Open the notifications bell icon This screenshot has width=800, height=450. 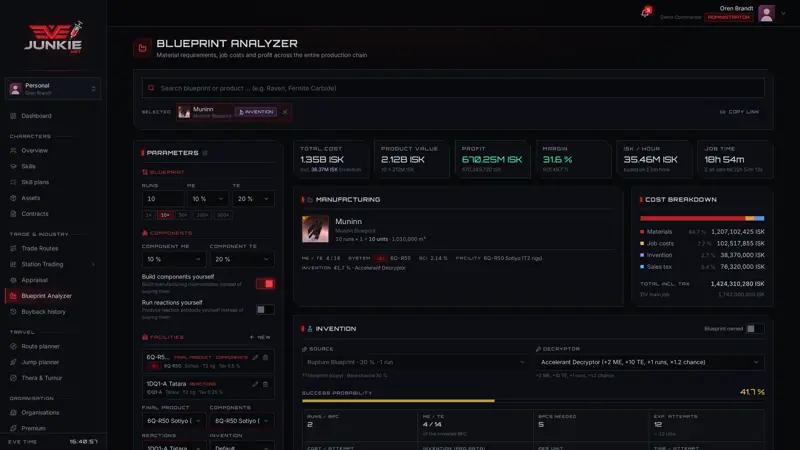(646, 12)
